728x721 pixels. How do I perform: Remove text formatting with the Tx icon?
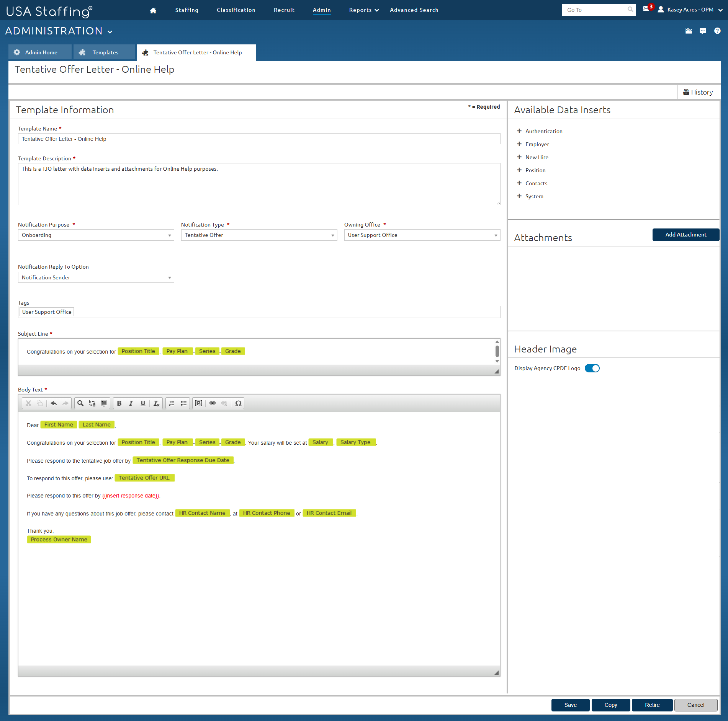[x=156, y=403]
